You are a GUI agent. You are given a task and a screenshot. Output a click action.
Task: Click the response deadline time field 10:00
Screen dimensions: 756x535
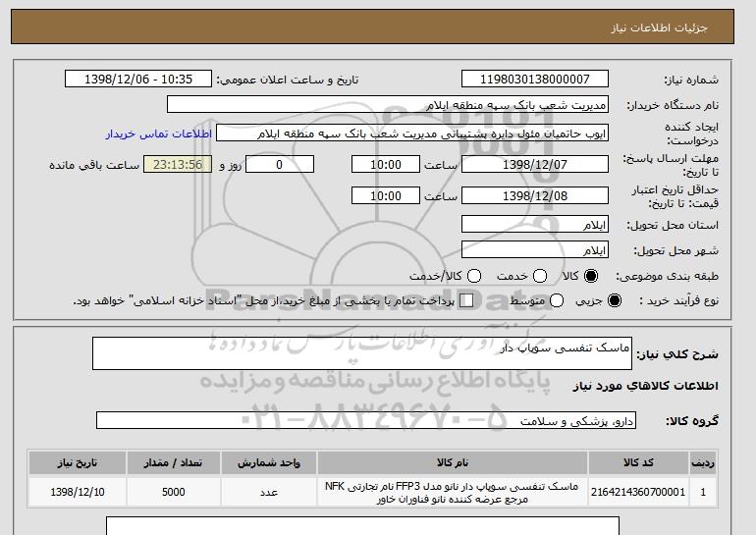pos(386,164)
